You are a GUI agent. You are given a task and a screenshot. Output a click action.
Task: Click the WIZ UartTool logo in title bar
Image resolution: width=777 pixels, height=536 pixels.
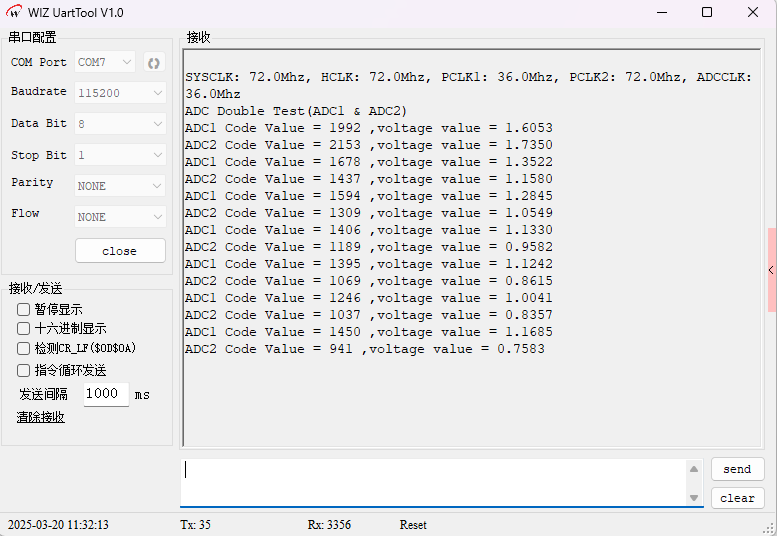(x=14, y=12)
